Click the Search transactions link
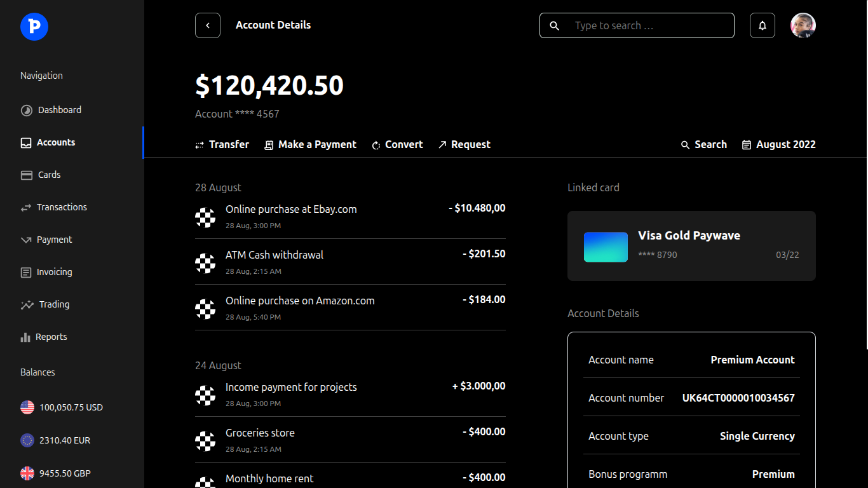Screen dimensions: 868x488 click(703, 145)
